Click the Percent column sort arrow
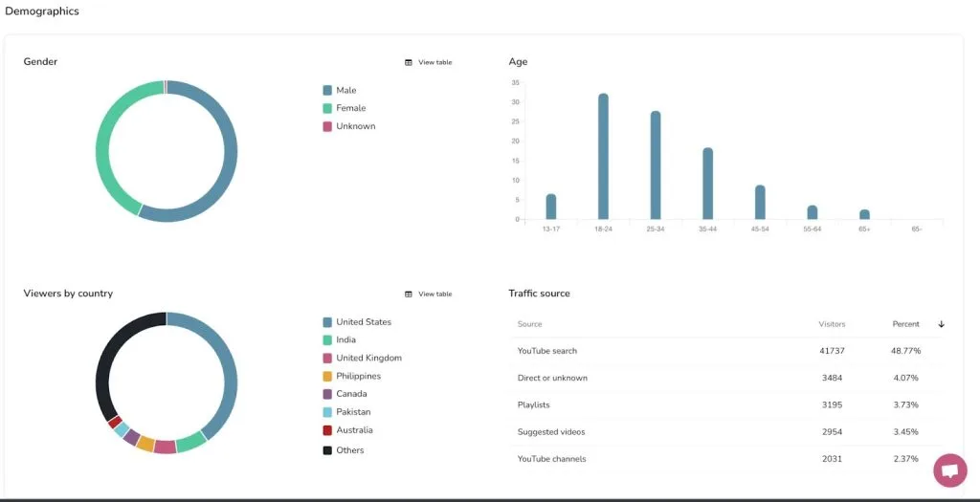980x502 pixels. [x=942, y=324]
